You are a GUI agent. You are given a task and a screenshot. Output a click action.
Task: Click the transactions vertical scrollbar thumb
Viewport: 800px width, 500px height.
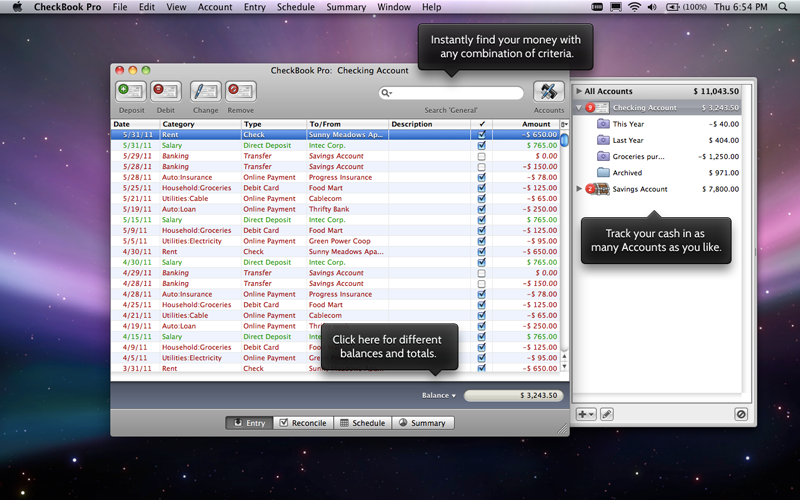pos(564,140)
